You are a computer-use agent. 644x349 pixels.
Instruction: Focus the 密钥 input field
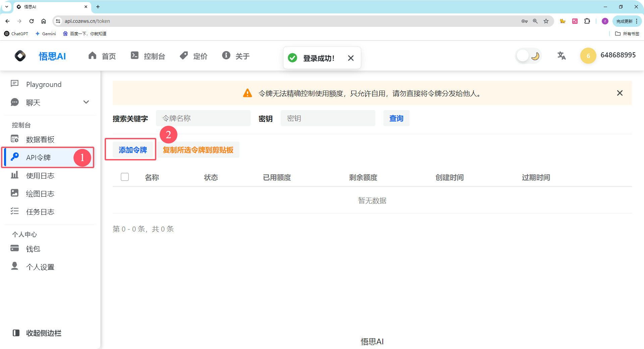328,118
